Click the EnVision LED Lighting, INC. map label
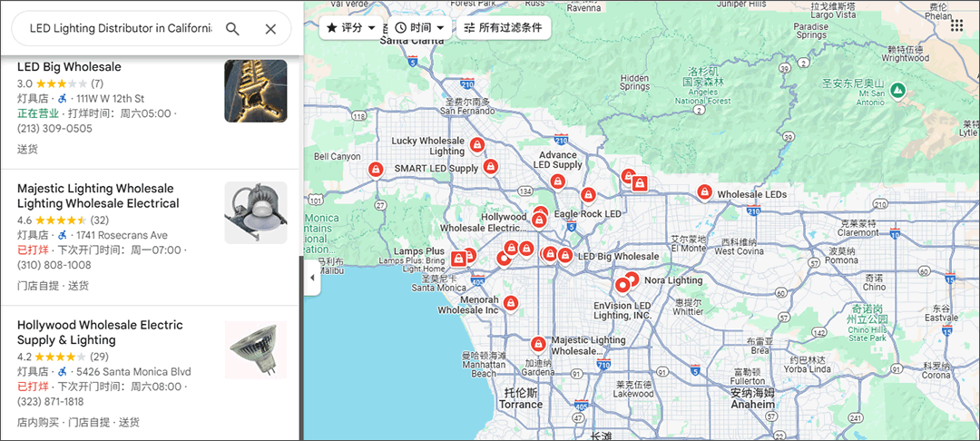 coord(622,310)
